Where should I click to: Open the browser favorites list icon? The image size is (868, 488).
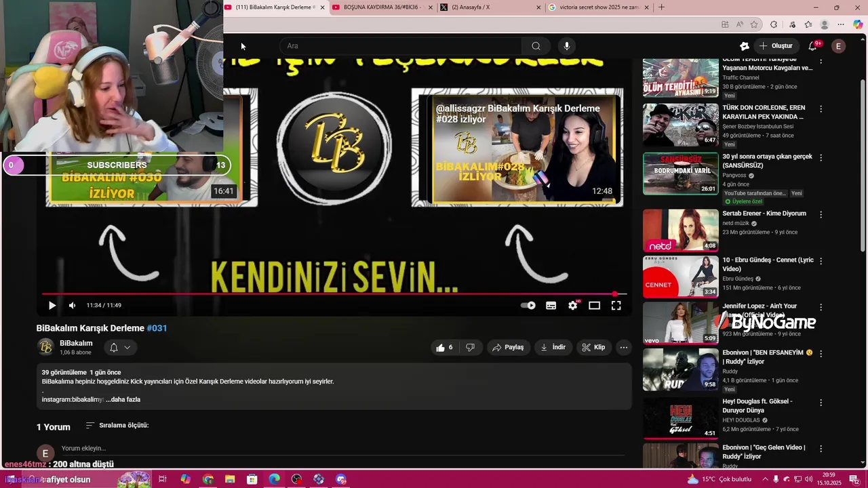pos(808,24)
